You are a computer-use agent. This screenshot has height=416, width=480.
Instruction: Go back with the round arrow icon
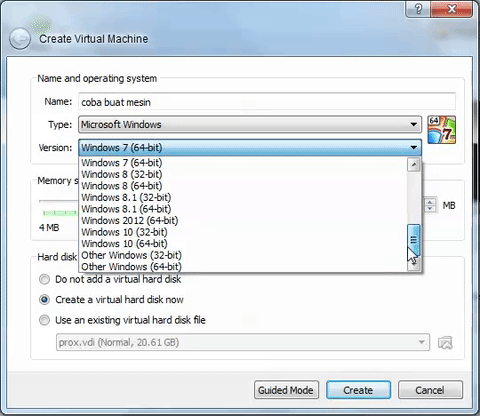click(x=20, y=39)
